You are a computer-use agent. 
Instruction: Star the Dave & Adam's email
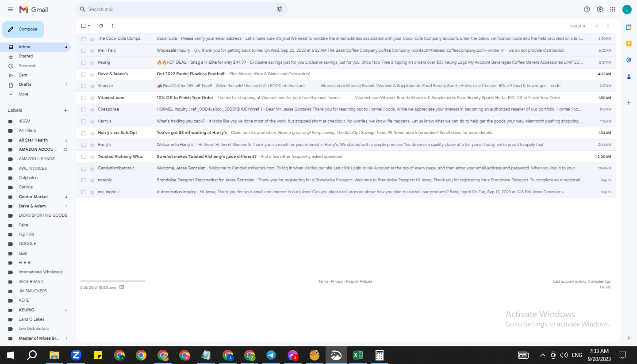click(92, 74)
